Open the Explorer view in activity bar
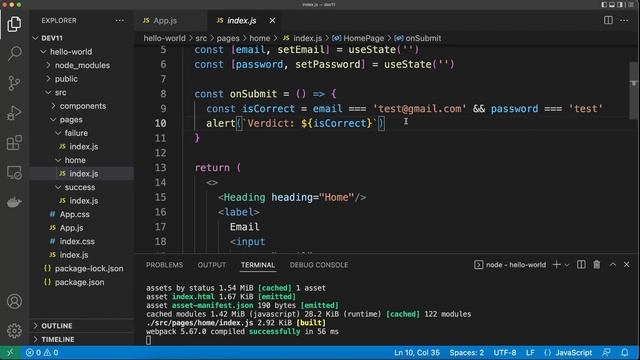 [14, 24]
